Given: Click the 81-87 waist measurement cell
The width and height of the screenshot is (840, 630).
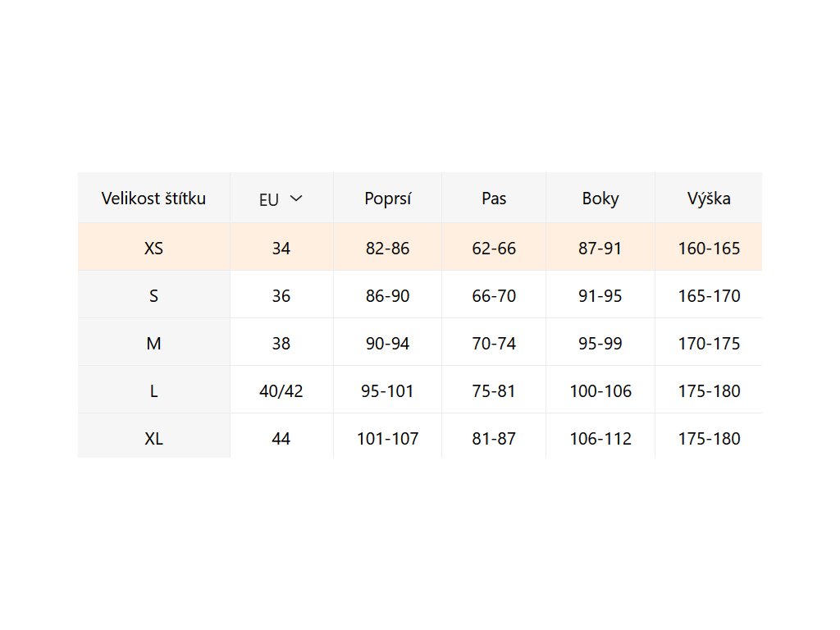Looking at the screenshot, I should 494,438.
